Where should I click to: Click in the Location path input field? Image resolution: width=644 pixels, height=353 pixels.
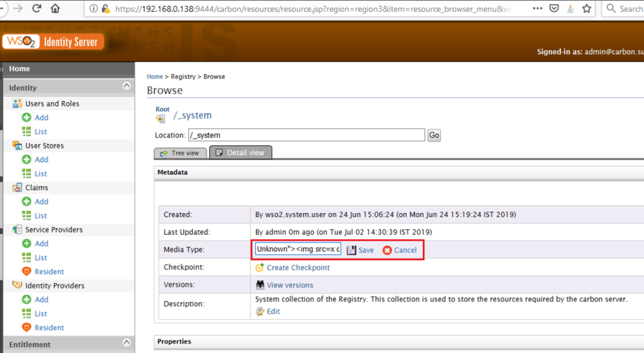click(x=307, y=135)
